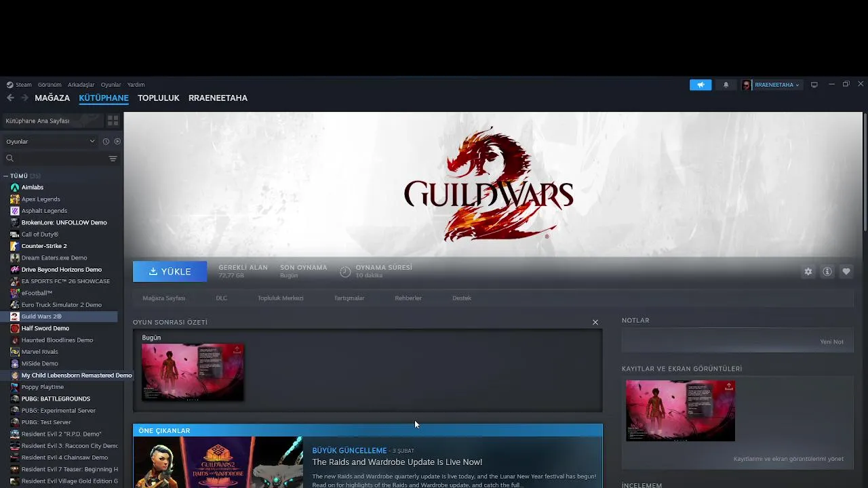Select BrokenLore: UNFOLLOW Demo in list

(x=64, y=222)
